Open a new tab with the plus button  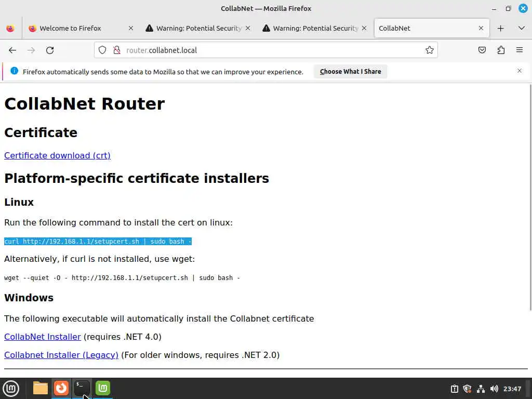(500, 28)
